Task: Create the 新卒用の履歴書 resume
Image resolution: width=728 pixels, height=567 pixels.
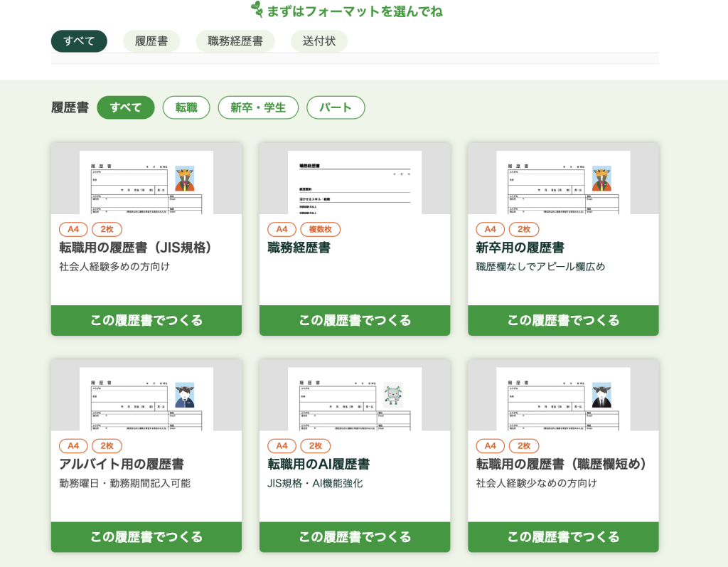Action: pos(563,320)
